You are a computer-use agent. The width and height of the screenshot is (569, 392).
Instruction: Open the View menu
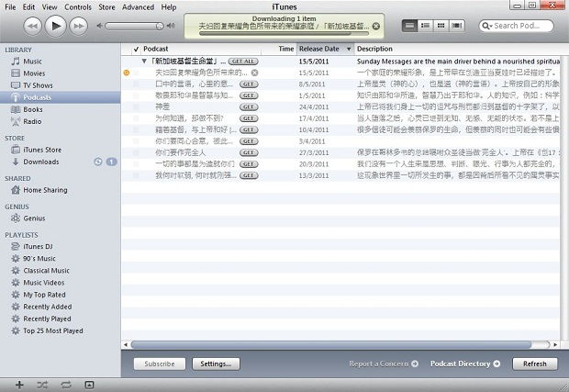pyautogui.click(x=50, y=7)
